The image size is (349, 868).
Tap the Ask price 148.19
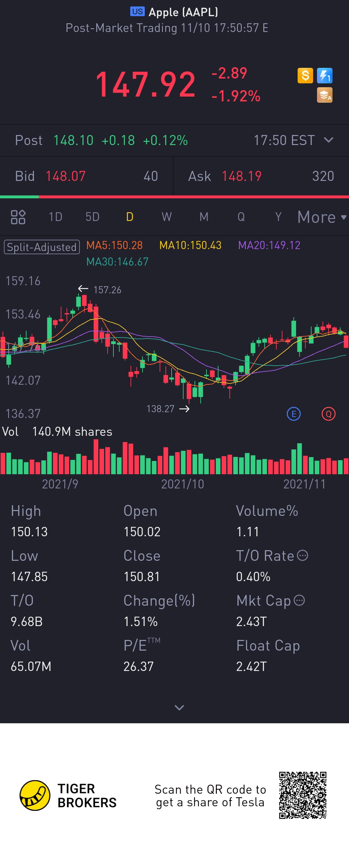point(241,176)
